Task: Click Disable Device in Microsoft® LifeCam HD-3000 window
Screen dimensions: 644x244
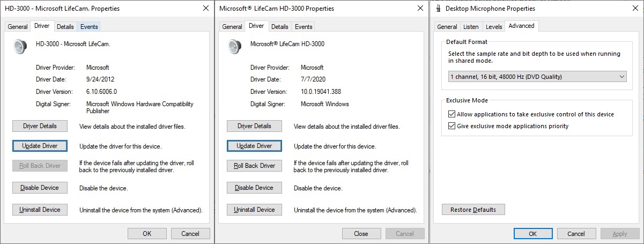Action: click(x=254, y=188)
